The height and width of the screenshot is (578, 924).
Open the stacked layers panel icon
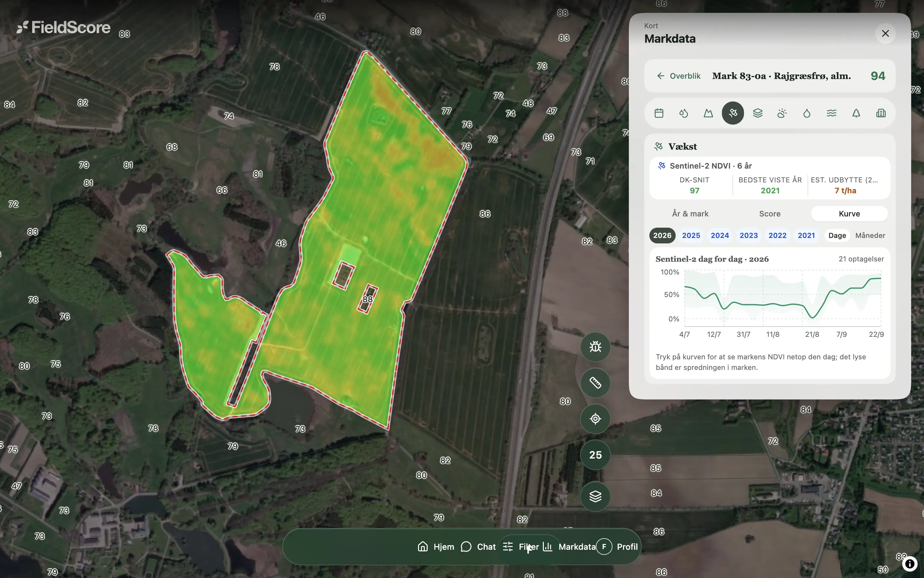click(757, 113)
